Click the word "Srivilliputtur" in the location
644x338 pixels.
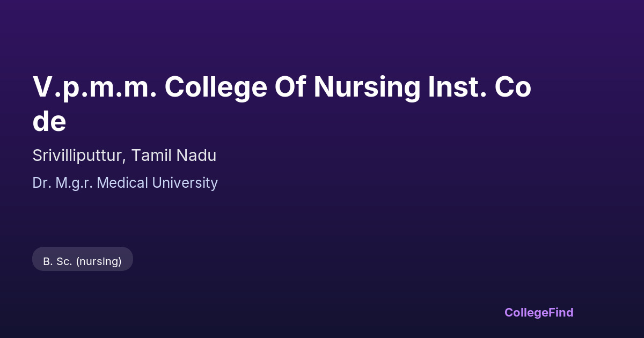79,156
